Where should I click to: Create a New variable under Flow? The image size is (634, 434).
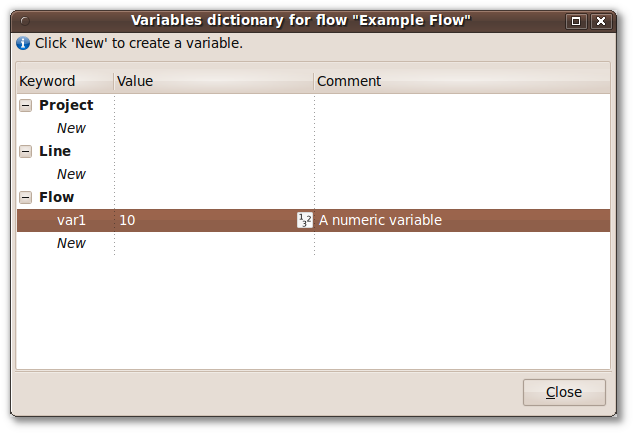point(71,243)
